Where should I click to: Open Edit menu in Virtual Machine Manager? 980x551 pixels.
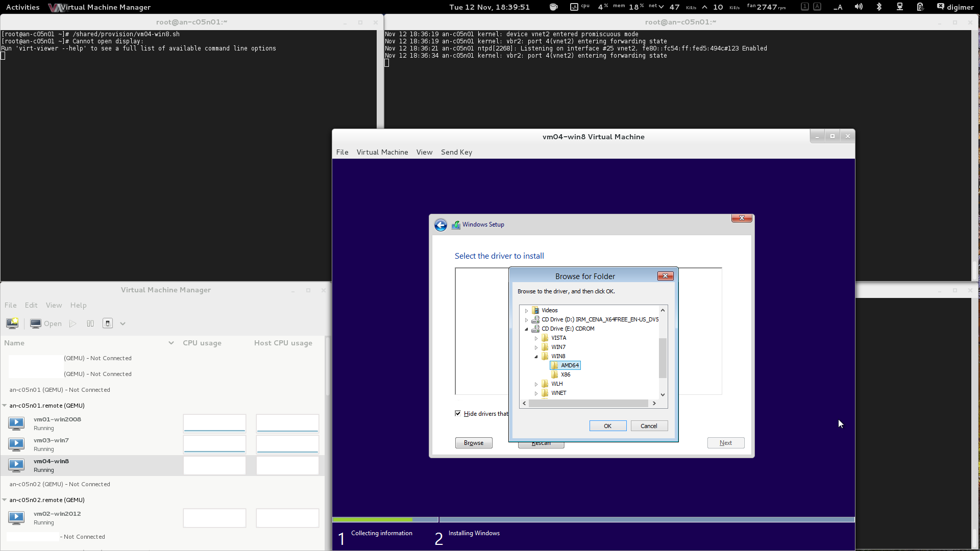(x=31, y=305)
